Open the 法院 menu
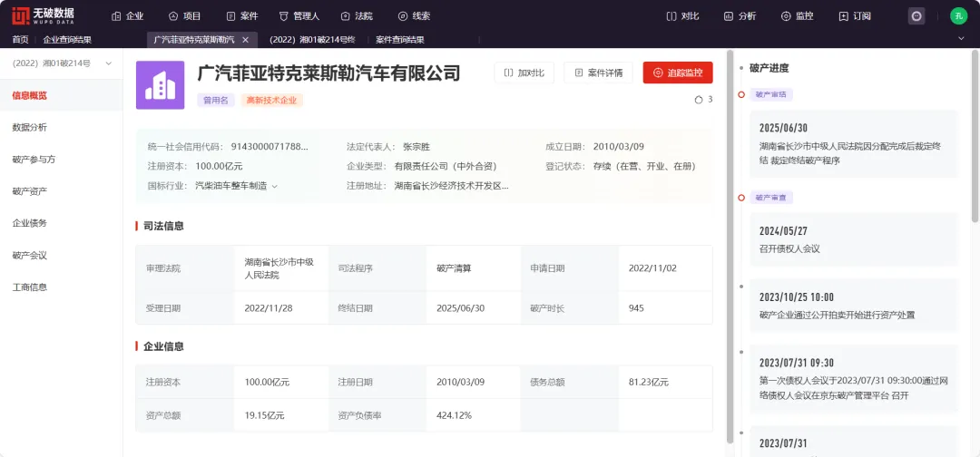The image size is (980, 457). coord(357,16)
